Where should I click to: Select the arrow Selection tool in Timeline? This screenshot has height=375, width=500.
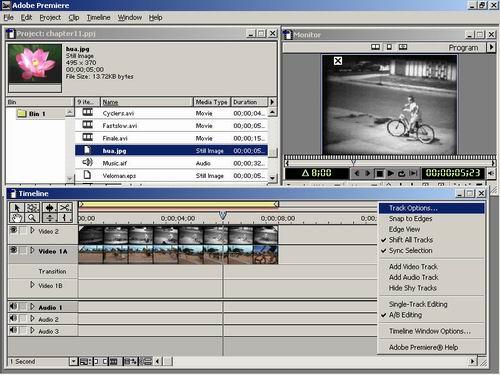(x=17, y=208)
